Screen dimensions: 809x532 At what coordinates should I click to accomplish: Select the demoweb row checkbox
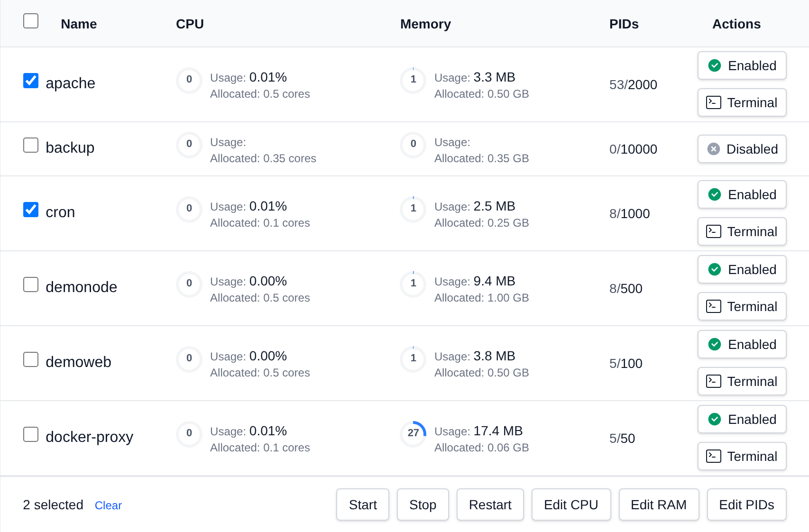click(31, 359)
